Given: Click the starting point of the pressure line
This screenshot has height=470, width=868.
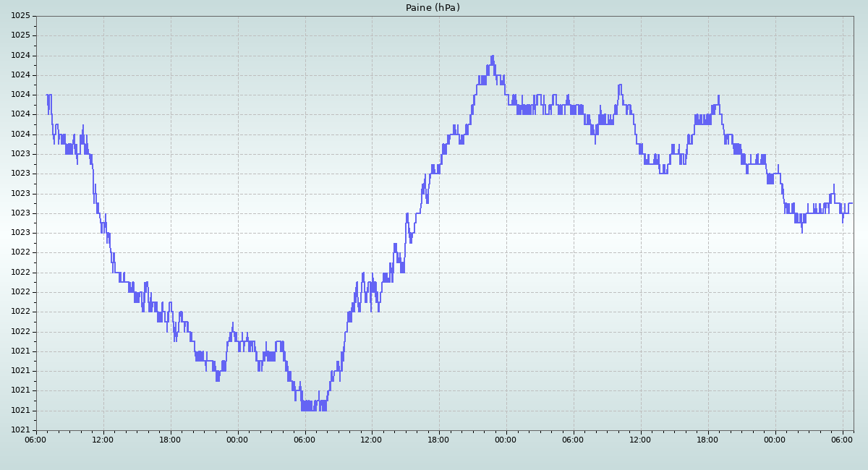Looking at the screenshot, I should (x=47, y=95).
